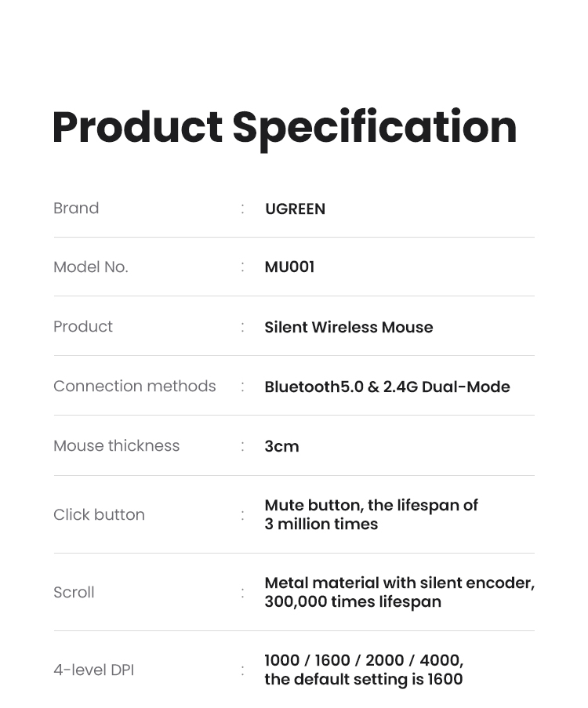Image resolution: width=588 pixels, height=708 pixels.
Task: Click the Scroll row label
Action: pos(74,593)
